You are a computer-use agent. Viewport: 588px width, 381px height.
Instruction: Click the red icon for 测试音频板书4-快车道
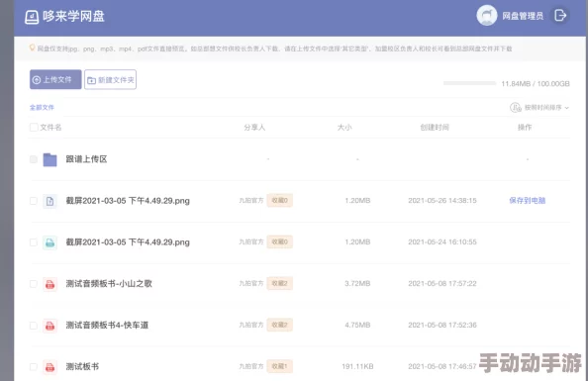[49, 326]
